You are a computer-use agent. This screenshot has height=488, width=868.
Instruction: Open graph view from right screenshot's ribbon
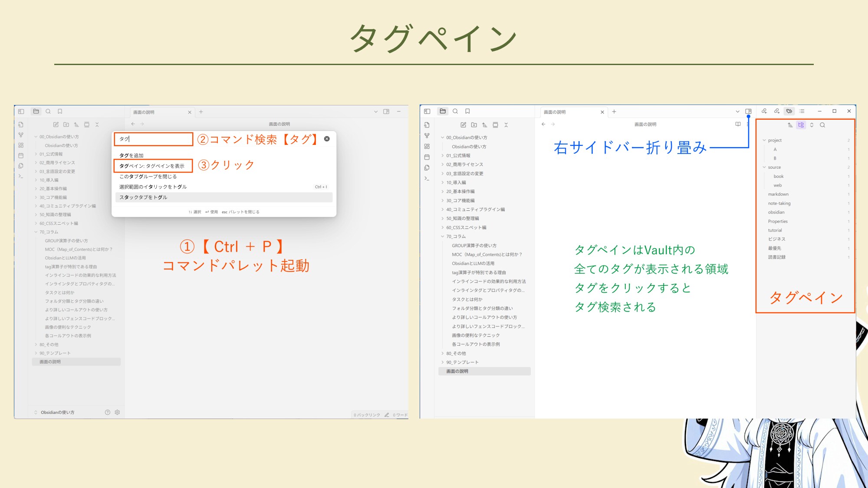[427, 136]
